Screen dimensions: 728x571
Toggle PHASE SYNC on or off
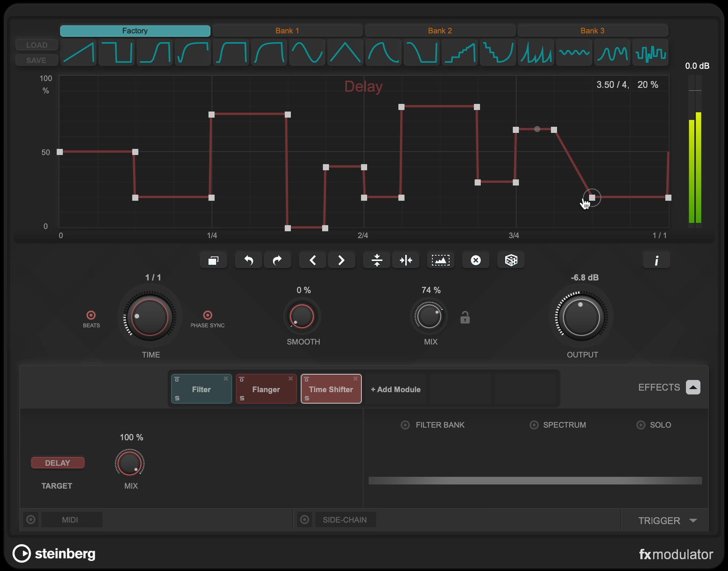point(207,315)
